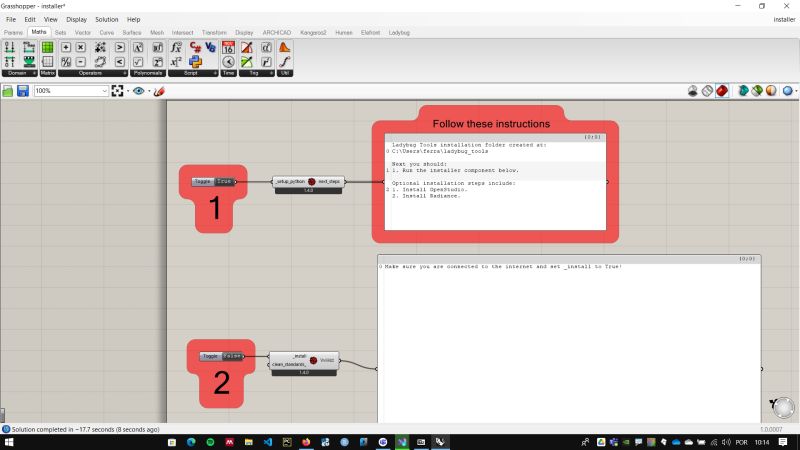Viewport: 800px width, 450px height.
Task: Enable the Wireframe Preview mode
Action: point(707,91)
